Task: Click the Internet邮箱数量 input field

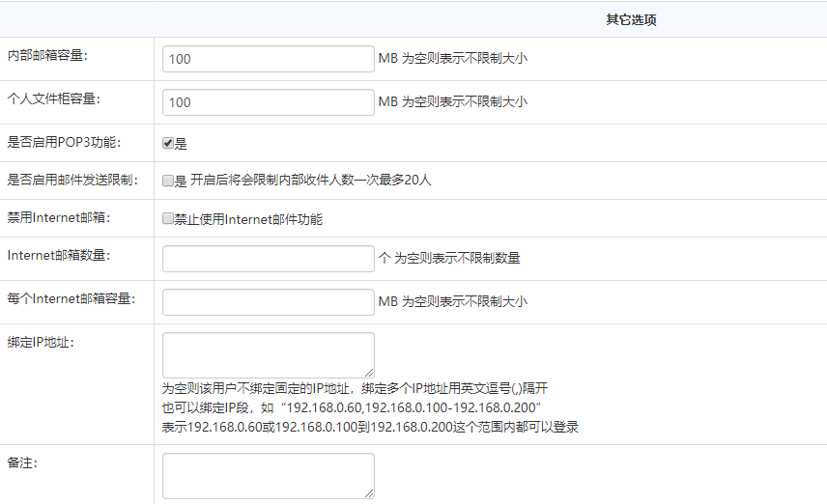Action: click(268, 259)
